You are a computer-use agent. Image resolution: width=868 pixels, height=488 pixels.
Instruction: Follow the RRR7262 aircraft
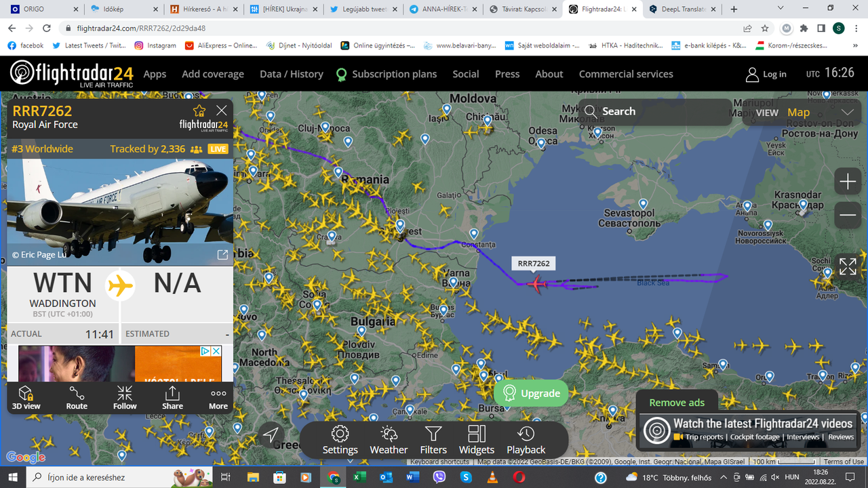tap(125, 397)
